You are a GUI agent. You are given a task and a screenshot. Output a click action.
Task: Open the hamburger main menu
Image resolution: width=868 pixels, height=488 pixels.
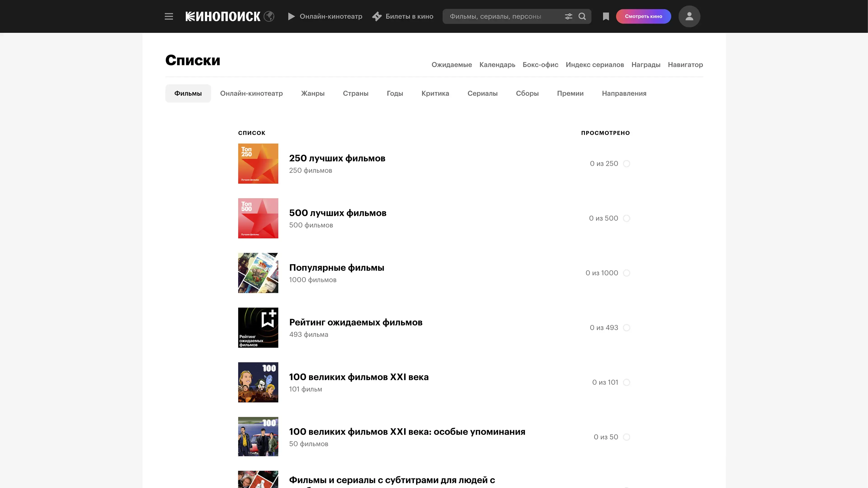click(x=169, y=16)
